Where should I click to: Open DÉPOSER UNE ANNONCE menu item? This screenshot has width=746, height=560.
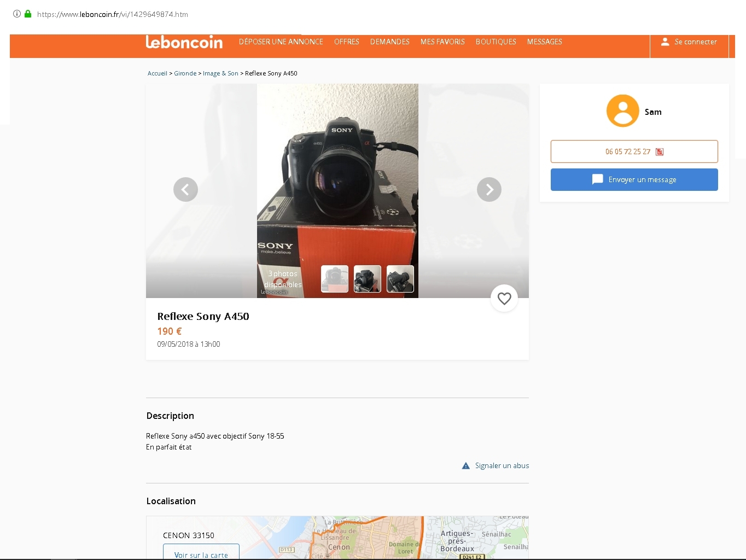click(281, 42)
